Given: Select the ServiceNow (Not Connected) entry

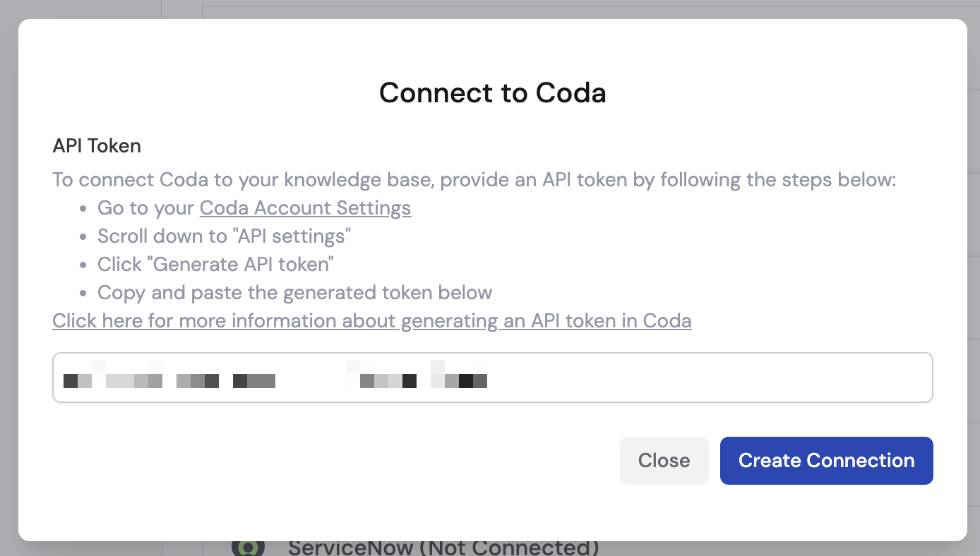Looking at the screenshot, I should pos(443,547).
